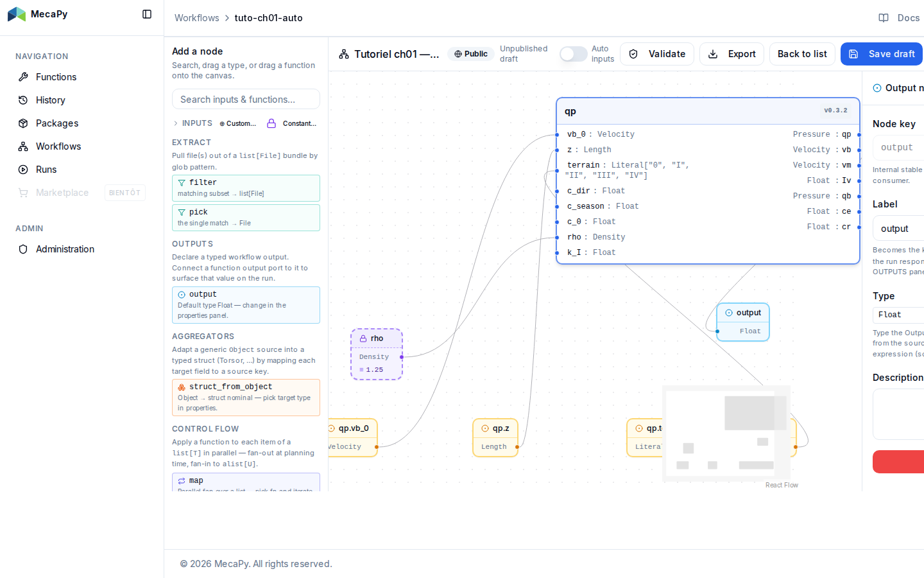Click the struct_from_object aggregator icon
This screenshot has width=924, height=578.
[182, 387]
